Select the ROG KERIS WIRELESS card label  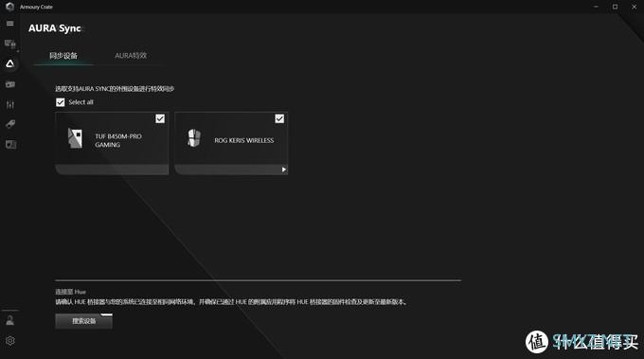(244, 140)
